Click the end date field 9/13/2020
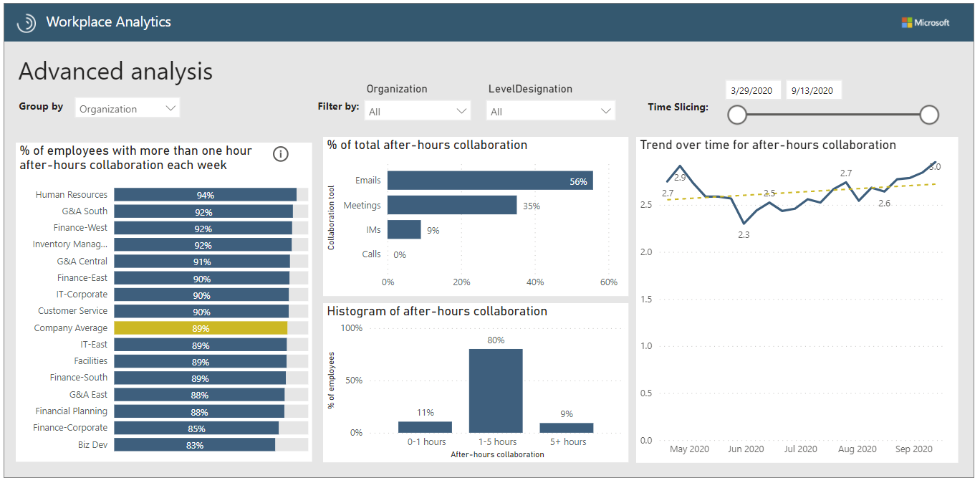The height and width of the screenshot is (483, 980). pos(813,90)
